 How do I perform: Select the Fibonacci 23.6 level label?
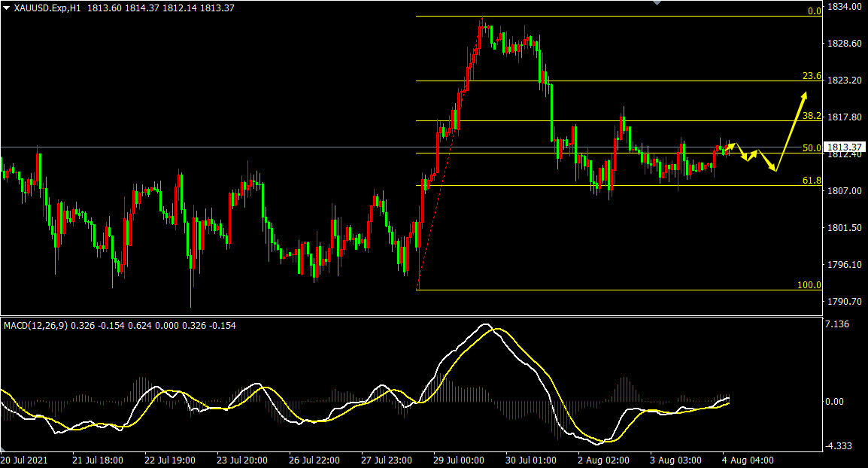[812, 76]
